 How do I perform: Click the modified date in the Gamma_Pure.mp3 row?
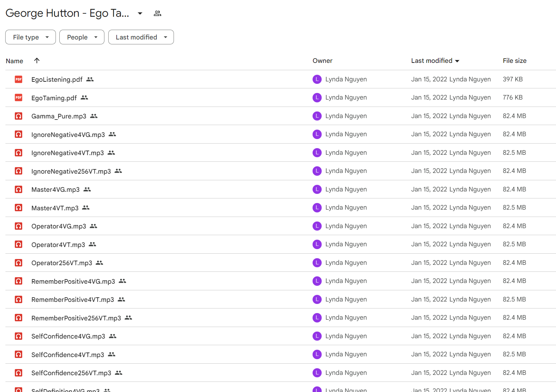pos(429,116)
